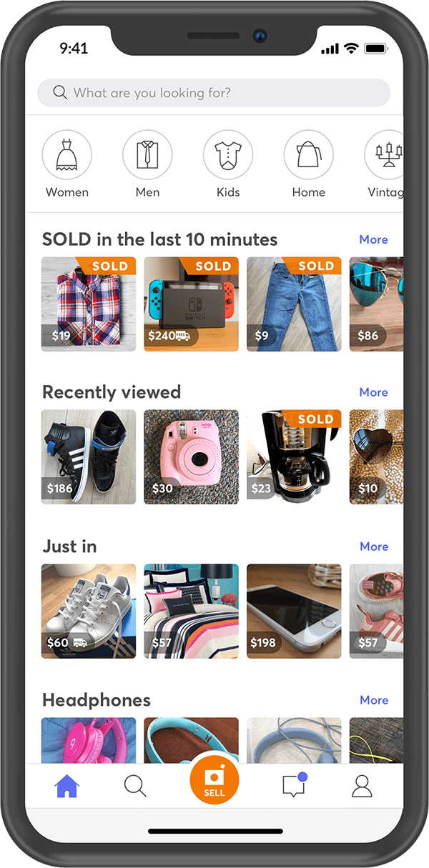The image size is (429, 868).
Task: Click the 'What are you looking for?' search field
Action: pyautogui.click(x=214, y=93)
